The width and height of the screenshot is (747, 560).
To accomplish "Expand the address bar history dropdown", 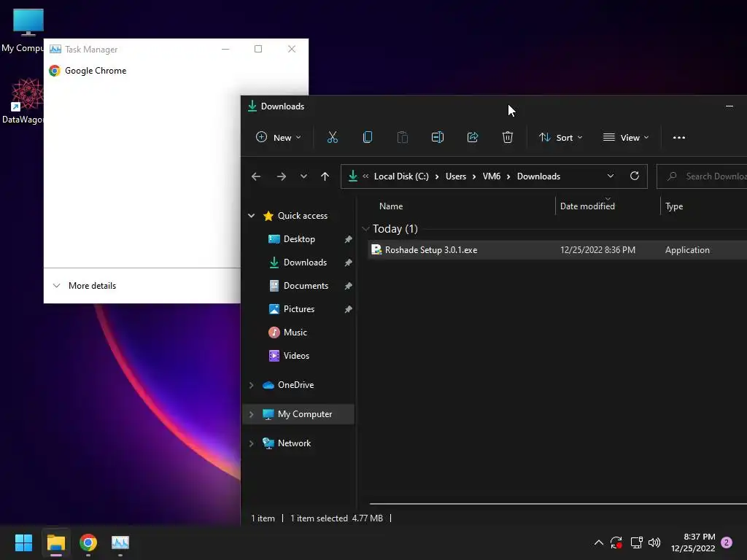I will tap(611, 176).
